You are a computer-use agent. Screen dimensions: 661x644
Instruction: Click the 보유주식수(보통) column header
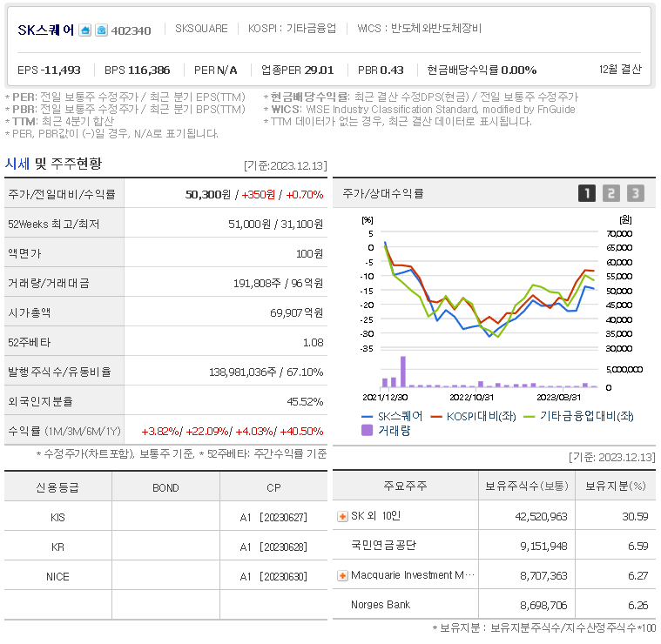pyautogui.click(x=527, y=486)
